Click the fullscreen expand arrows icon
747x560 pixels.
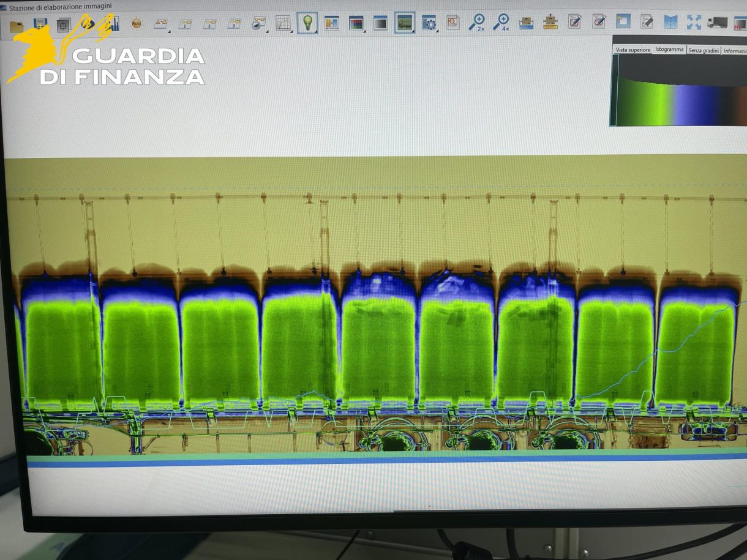694,22
